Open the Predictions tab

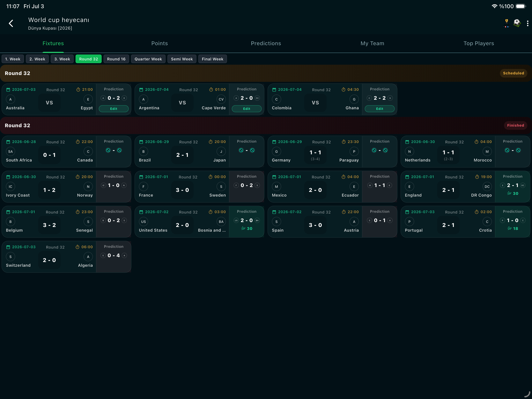click(x=266, y=43)
